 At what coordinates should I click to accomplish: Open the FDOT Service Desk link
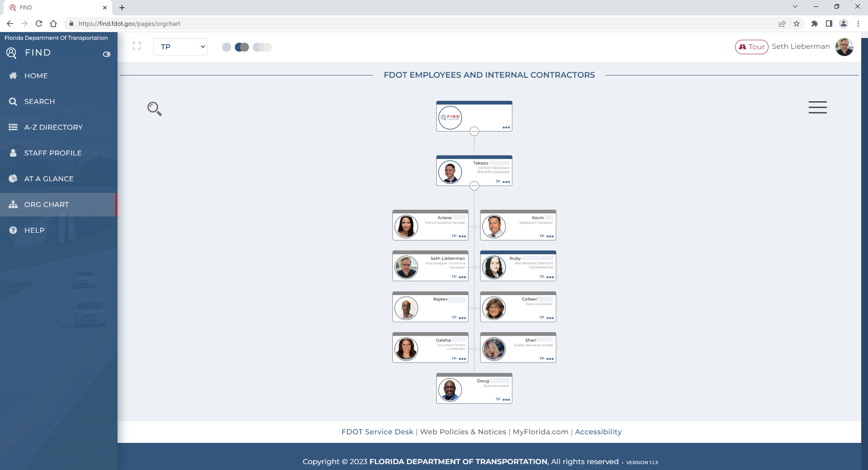tap(377, 432)
